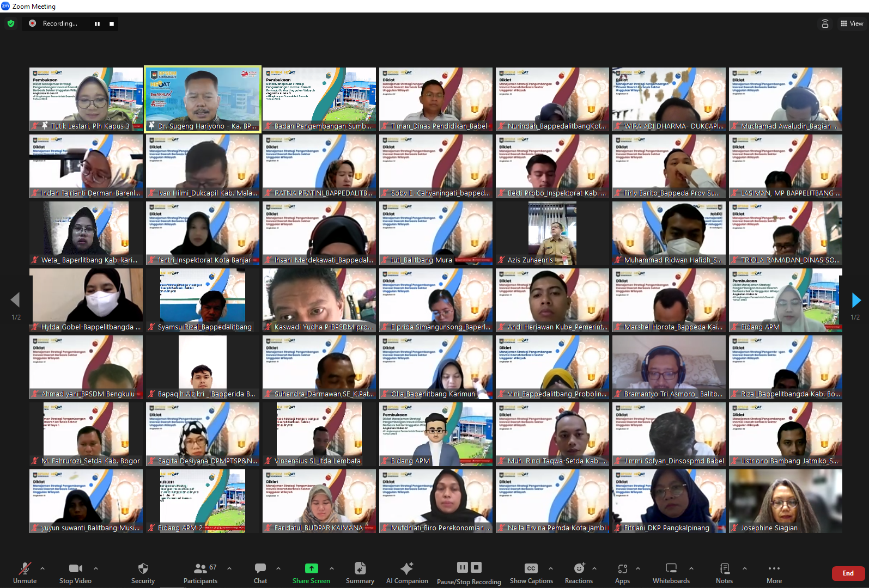Open the Apps icon
Viewport: 869px width, 588px height.
point(623,568)
